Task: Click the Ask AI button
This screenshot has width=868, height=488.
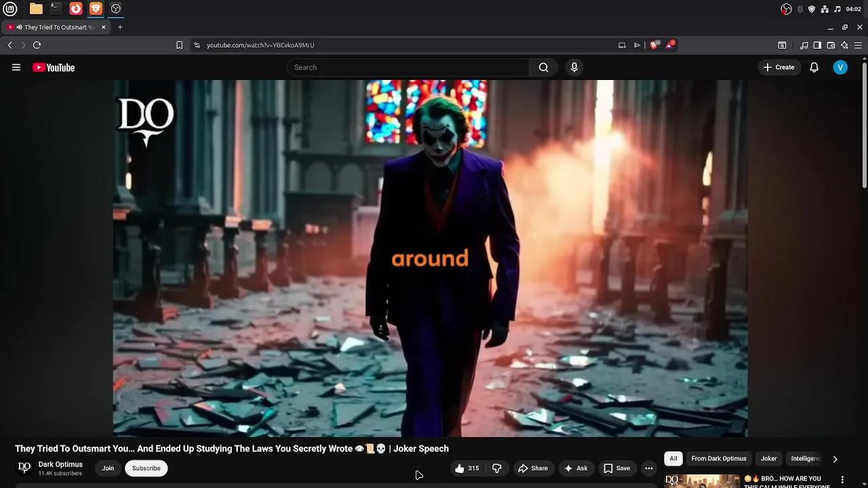Action: tap(576, 468)
